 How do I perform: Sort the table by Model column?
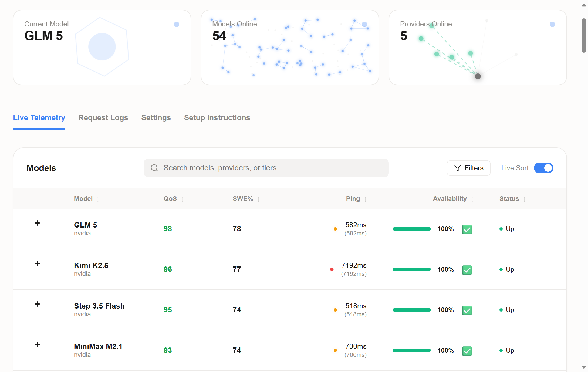click(x=87, y=199)
